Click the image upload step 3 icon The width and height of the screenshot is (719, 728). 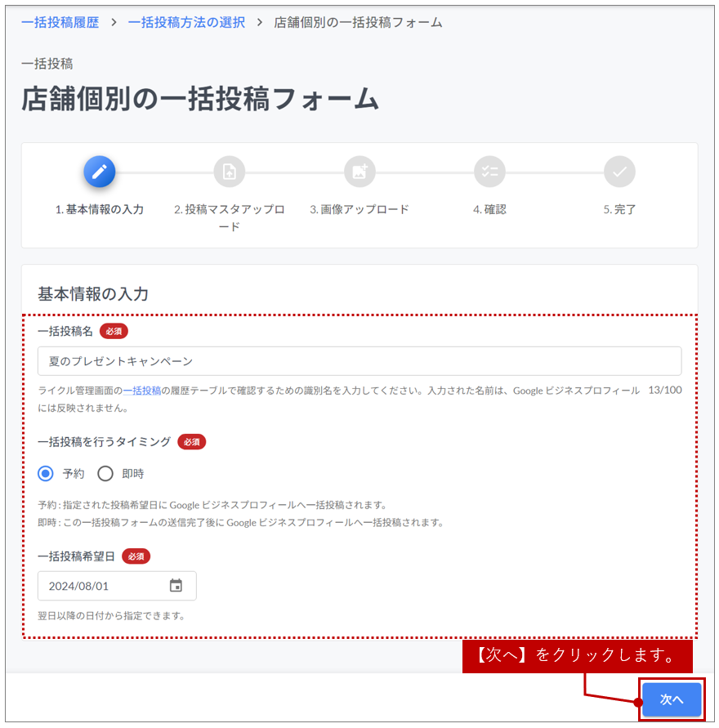(x=359, y=172)
